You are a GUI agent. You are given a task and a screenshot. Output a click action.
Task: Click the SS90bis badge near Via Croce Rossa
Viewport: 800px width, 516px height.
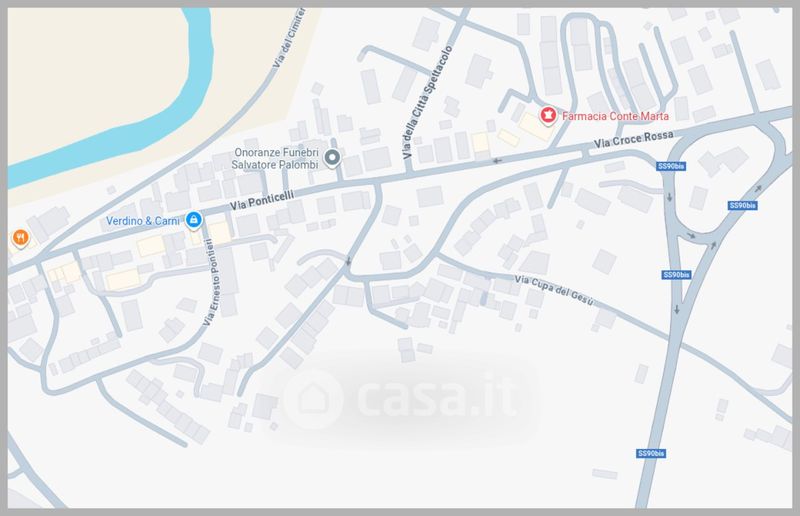pos(671,166)
